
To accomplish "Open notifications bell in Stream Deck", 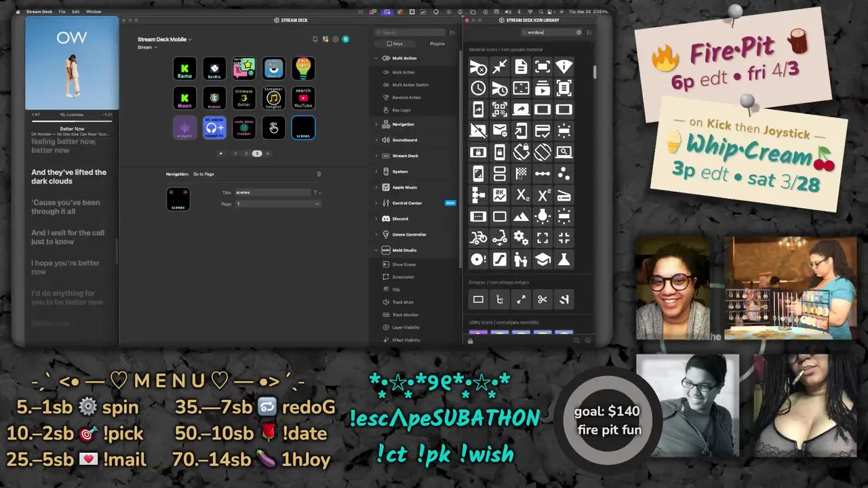I will pos(315,39).
